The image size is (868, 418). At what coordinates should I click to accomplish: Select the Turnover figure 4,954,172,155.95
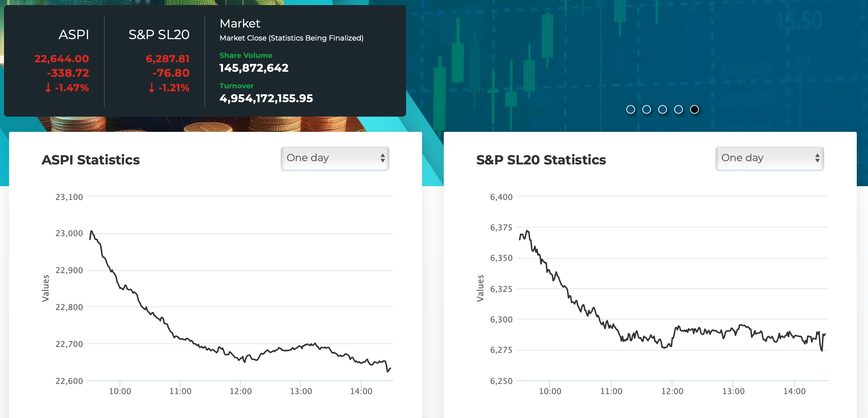click(266, 99)
